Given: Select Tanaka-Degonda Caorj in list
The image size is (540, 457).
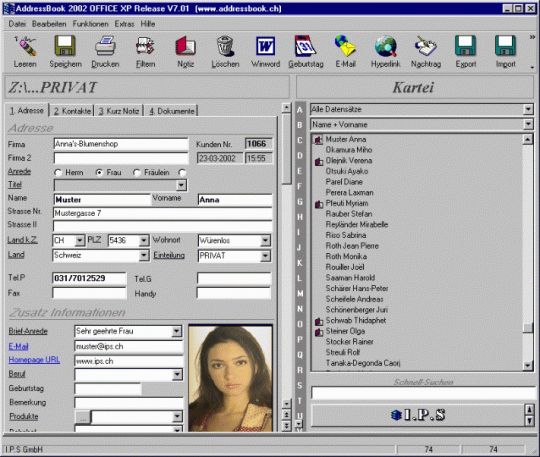Looking at the screenshot, I should [363, 363].
